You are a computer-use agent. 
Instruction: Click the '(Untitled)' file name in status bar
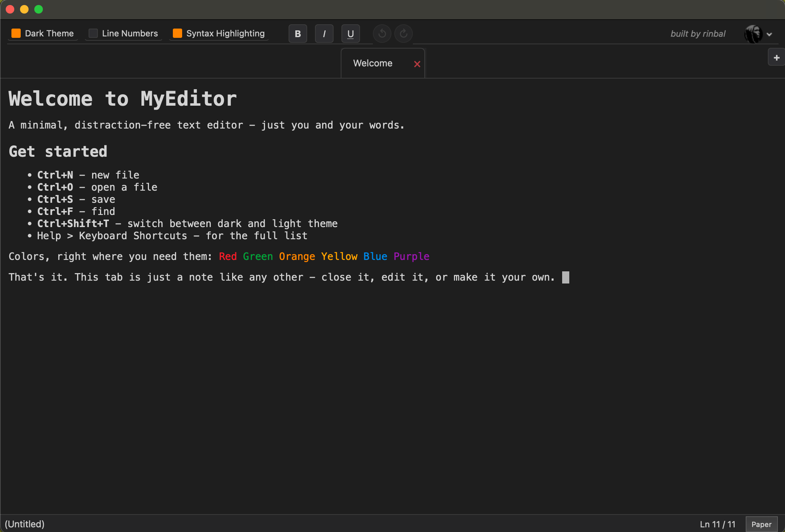(x=25, y=524)
